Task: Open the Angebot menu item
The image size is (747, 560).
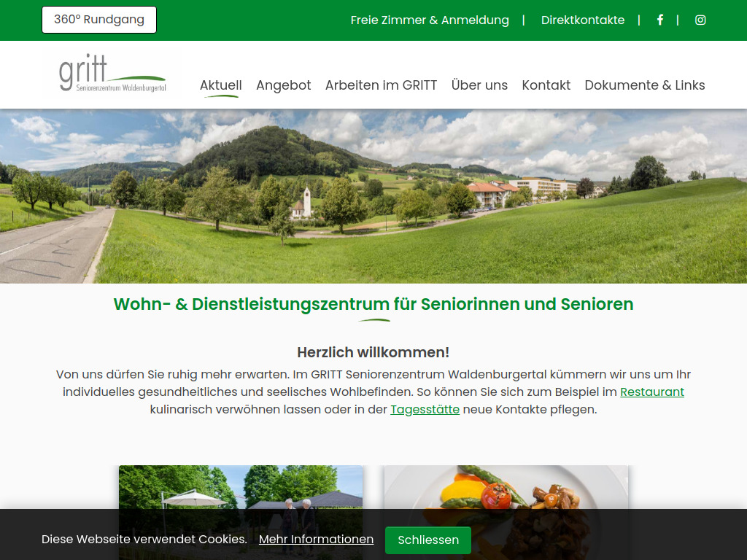Action: (x=284, y=85)
